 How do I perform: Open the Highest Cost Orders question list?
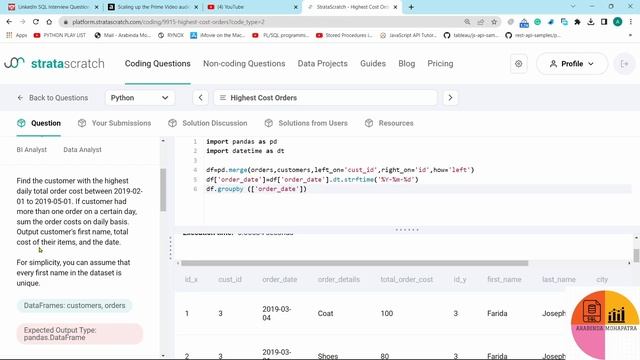325,98
